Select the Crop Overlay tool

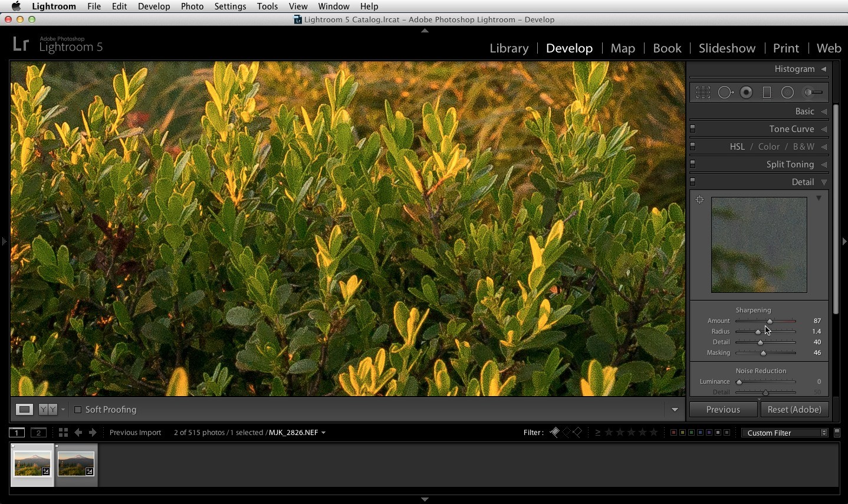(x=703, y=93)
